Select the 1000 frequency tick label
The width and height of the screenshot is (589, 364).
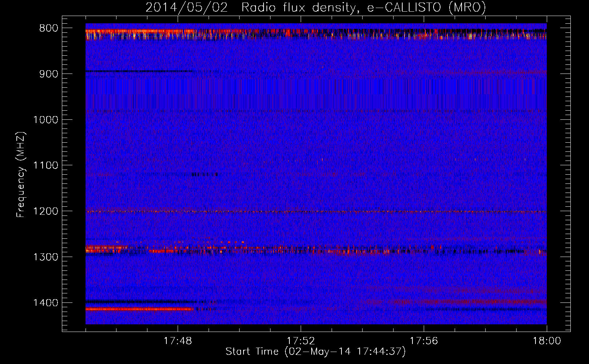point(46,120)
